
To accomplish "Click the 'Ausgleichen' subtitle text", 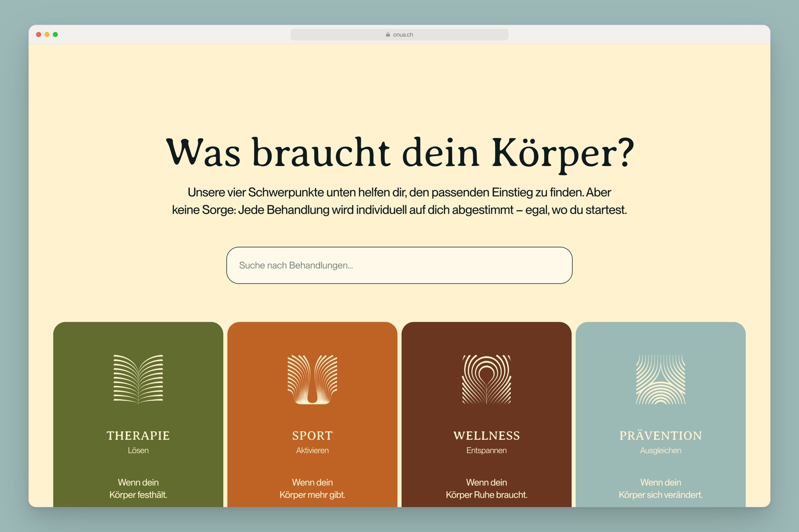I will [661, 451].
